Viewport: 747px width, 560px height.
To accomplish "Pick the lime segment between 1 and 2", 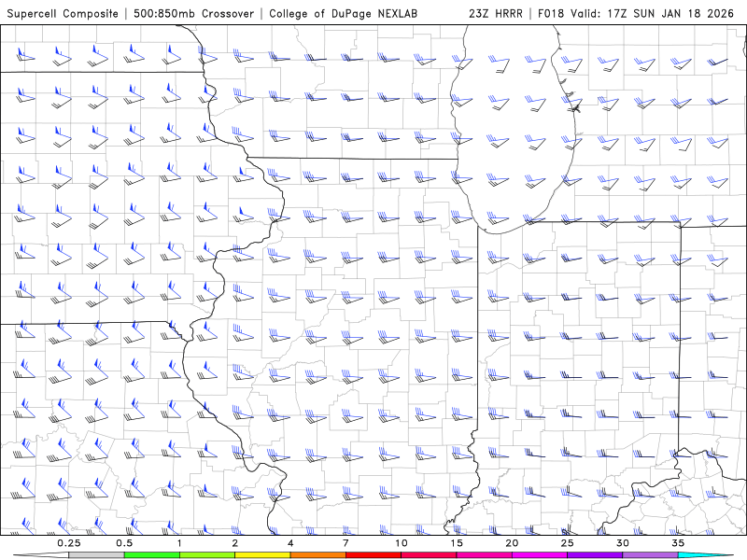I will [x=207, y=555].
